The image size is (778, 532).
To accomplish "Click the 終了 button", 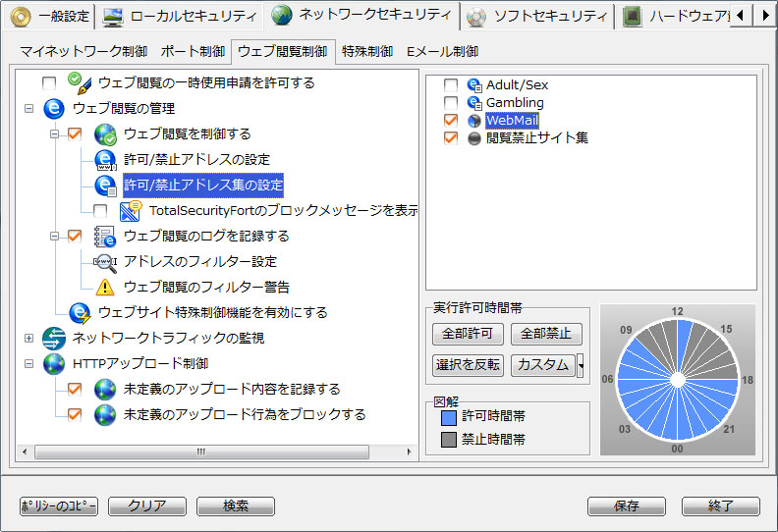I will coord(721,506).
